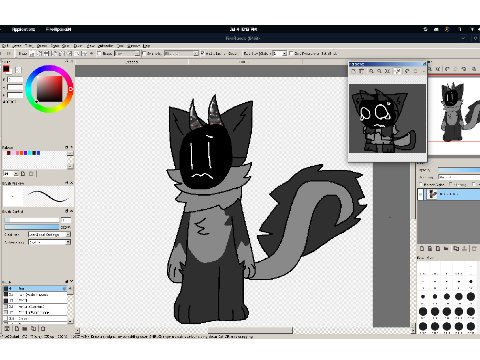Hide the selected layer using its visibility toggle
Viewport: 480px width, 360px height.
pyautogui.click(x=420, y=194)
